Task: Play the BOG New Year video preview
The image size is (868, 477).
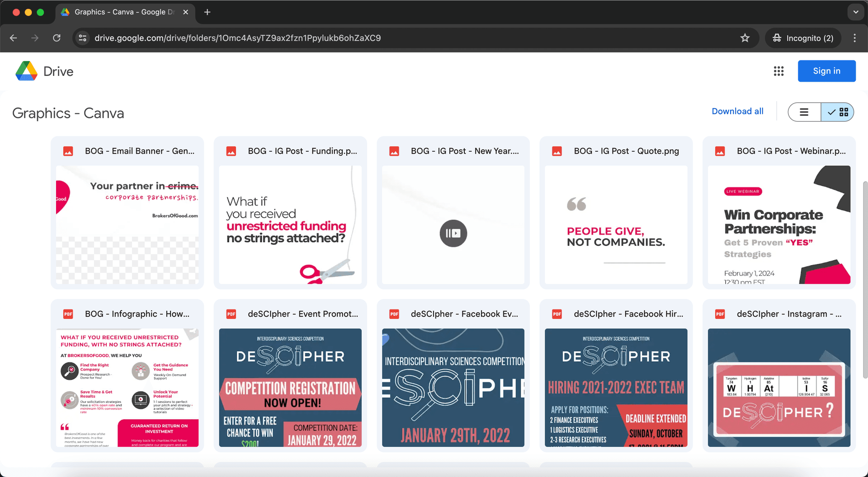Action: [453, 233]
